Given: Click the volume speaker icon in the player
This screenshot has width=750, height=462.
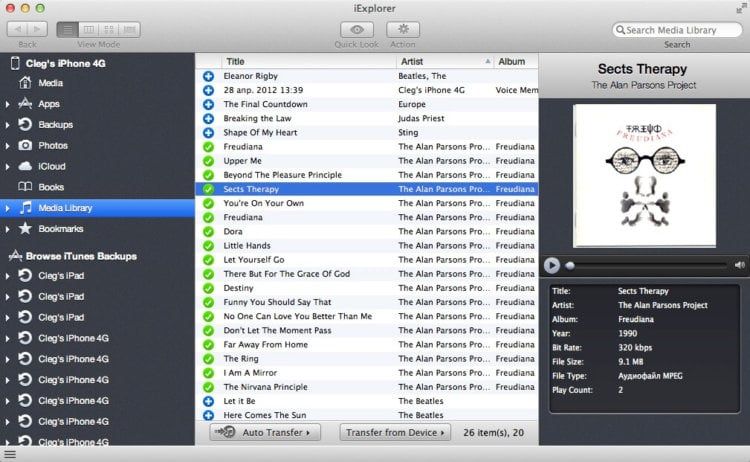Looking at the screenshot, I should pos(739,265).
